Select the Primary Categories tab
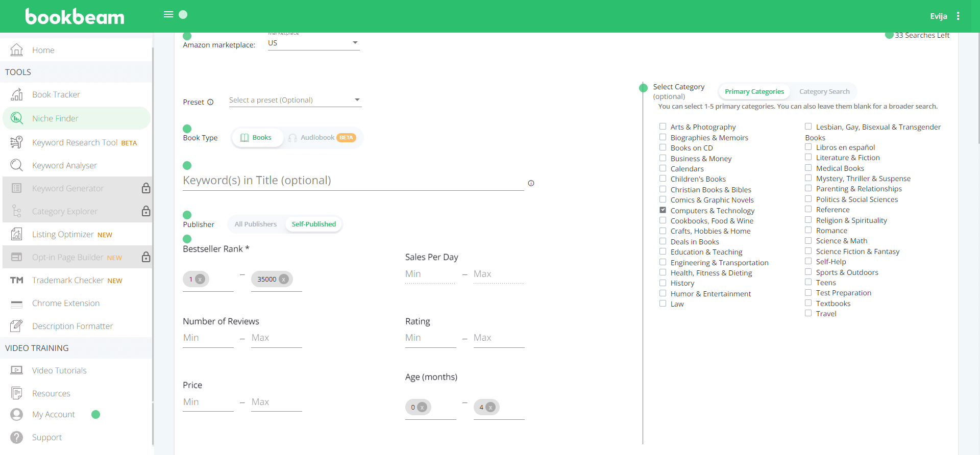Image resolution: width=980 pixels, height=455 pixels. [x=754, y=92]
